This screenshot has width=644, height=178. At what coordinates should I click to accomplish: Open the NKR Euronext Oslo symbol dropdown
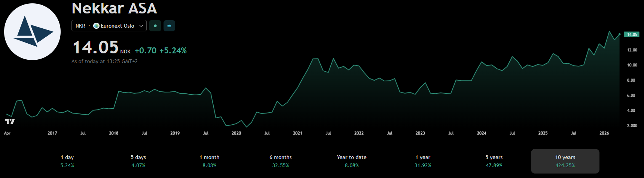(109, 26)
